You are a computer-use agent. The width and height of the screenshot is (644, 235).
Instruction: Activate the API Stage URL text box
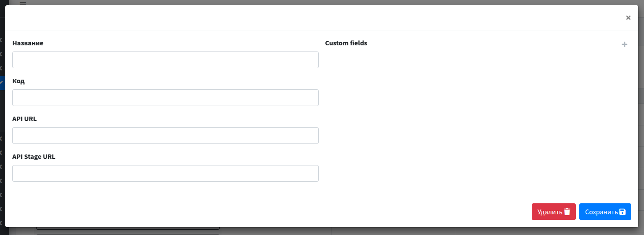(x=165, y=173)
